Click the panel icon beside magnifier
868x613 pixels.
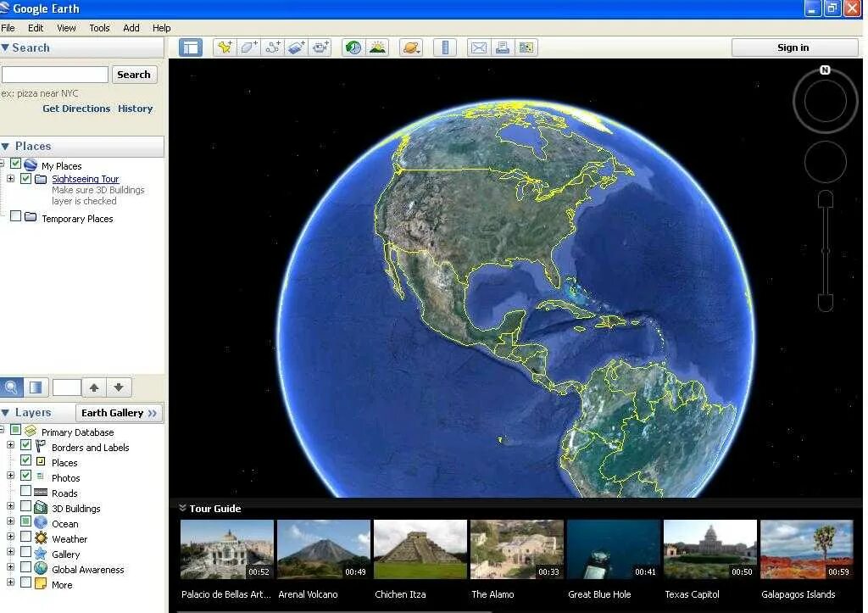click(x=36, y=387)
